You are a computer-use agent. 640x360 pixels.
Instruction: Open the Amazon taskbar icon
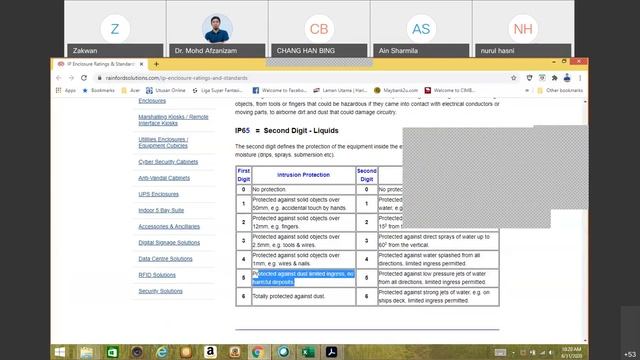[210, 352]
